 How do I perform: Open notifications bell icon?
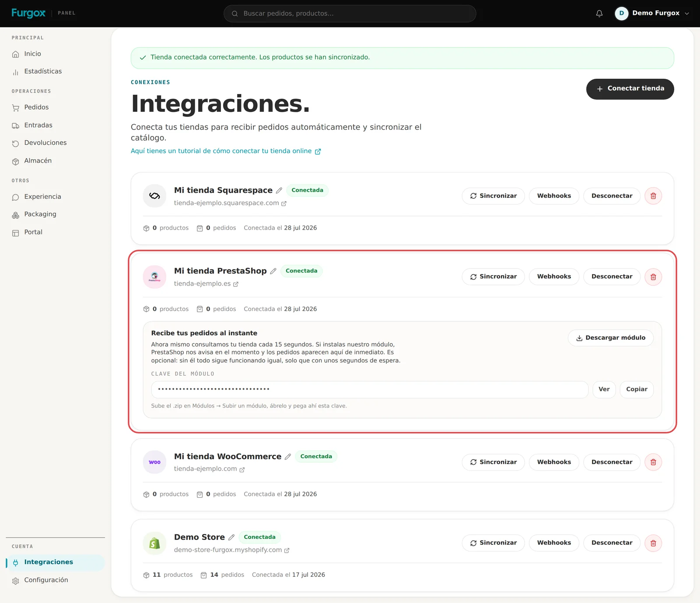click(599, 14)
